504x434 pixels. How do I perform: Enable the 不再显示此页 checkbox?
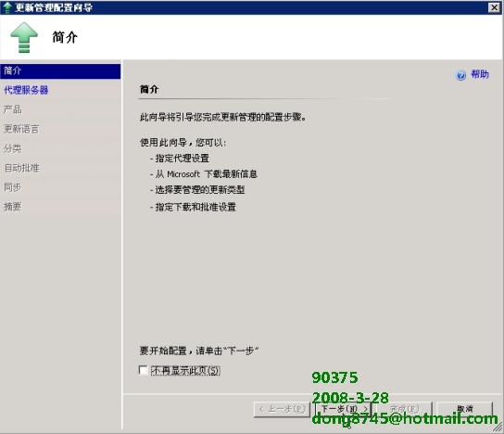click(x=143, y=370)
